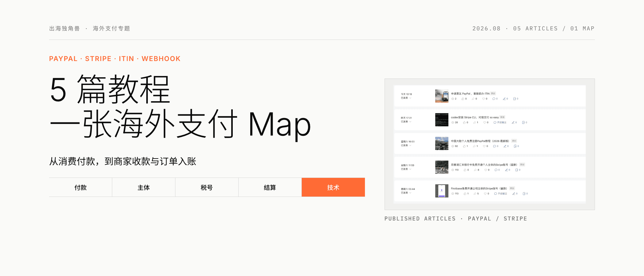The width and height of the screenshot is (644, 276).
Task: Click caption PUBLISHED ARTICLES · PAYPAL / STRIPE
Action: coord(456,219)
